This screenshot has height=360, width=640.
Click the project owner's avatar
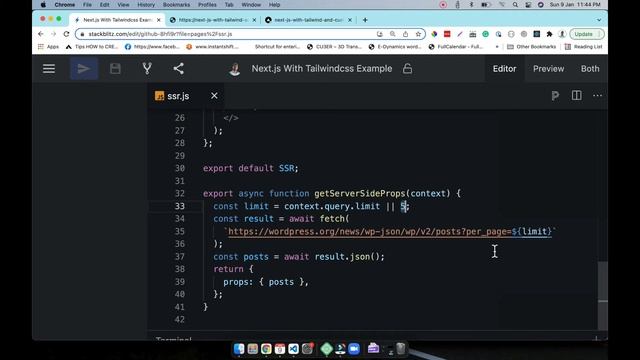point(234,69)
